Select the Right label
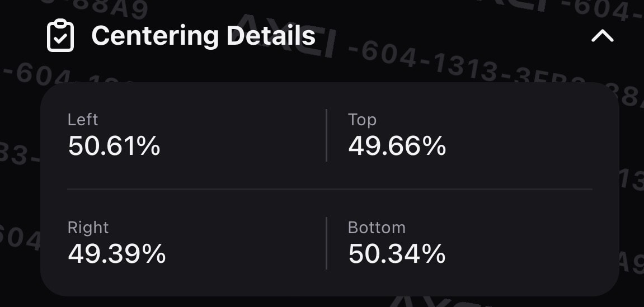Viewport: 644px width, 307px height. click(88, 228)
